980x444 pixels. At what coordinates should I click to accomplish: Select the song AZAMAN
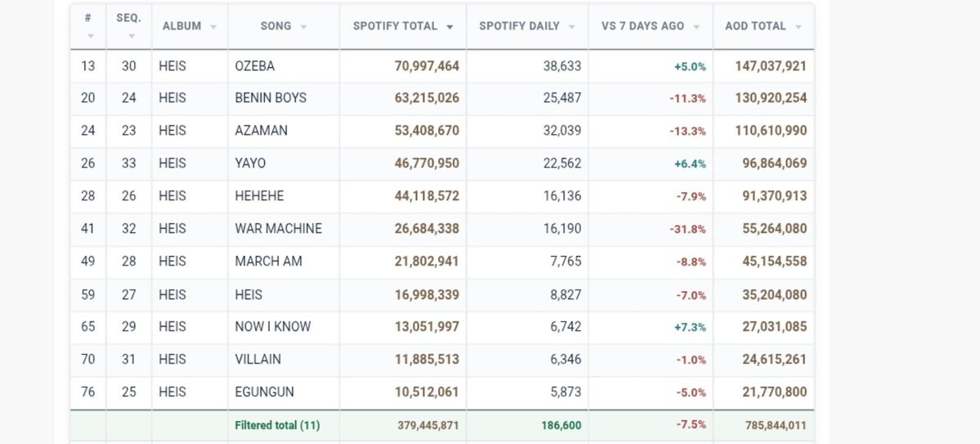click(x=262, y=131)
